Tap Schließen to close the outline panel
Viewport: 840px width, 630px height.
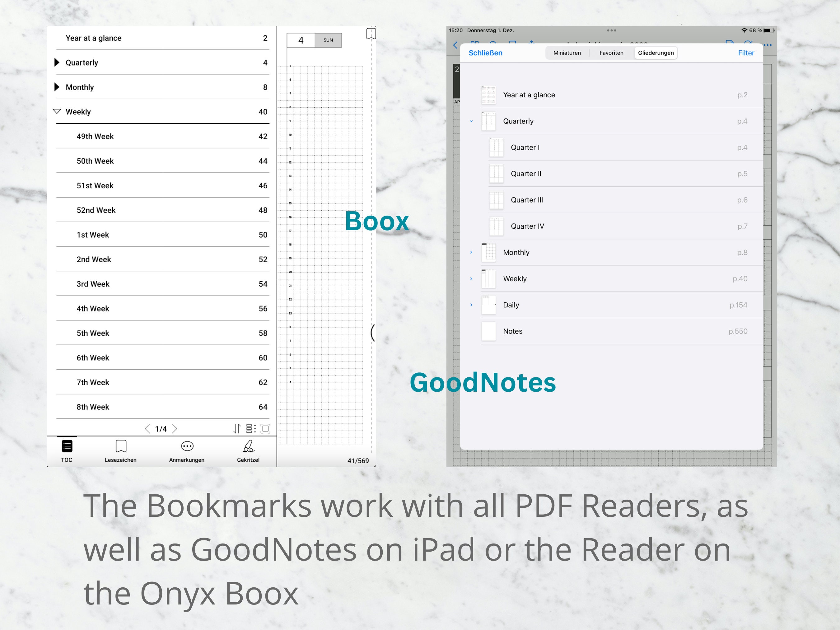[x=485, y=53]
